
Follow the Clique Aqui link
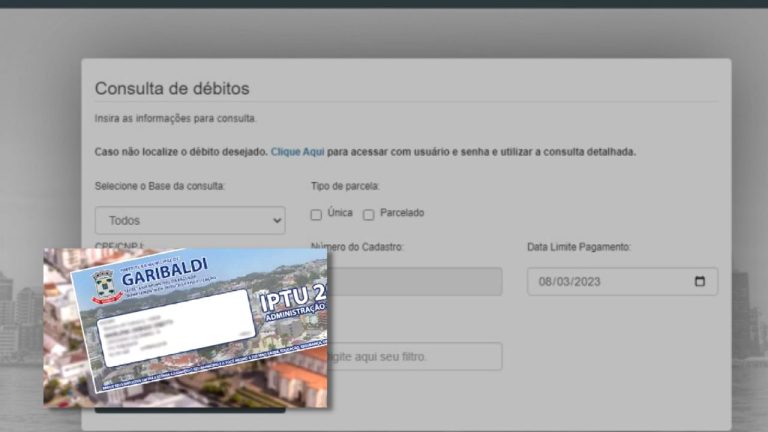(297, 152)
